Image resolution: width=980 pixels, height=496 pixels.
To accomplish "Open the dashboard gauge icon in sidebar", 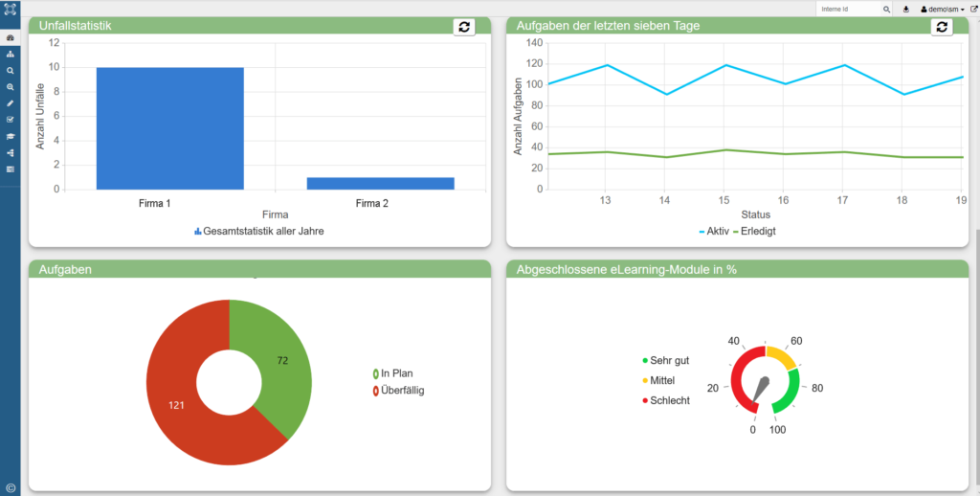I will [x=10, y=38].
